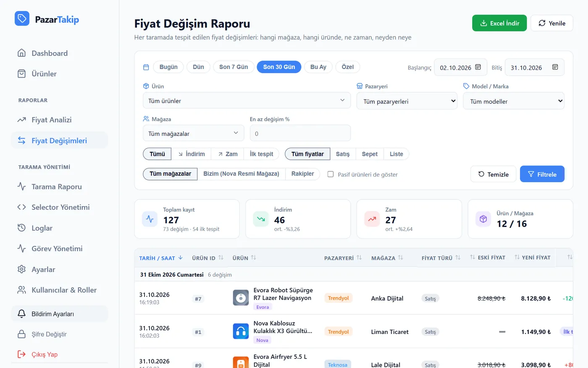The width and height of the screenshot is (588, 368).
Task: Open Fiyat Analizi in the sidebar
Action: (59, 120)
